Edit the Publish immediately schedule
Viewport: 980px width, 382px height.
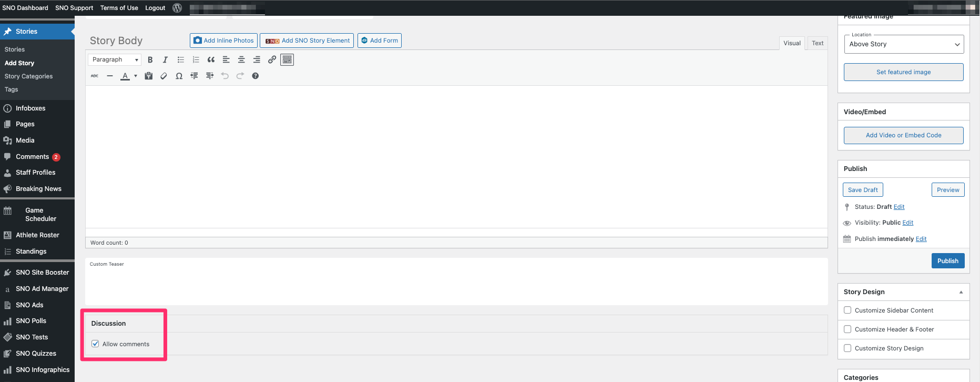[921, 239]
